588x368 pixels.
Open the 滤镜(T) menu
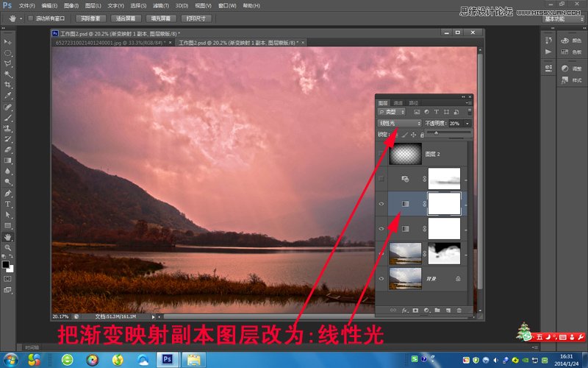pyautogui.click(x=160, y=6)
